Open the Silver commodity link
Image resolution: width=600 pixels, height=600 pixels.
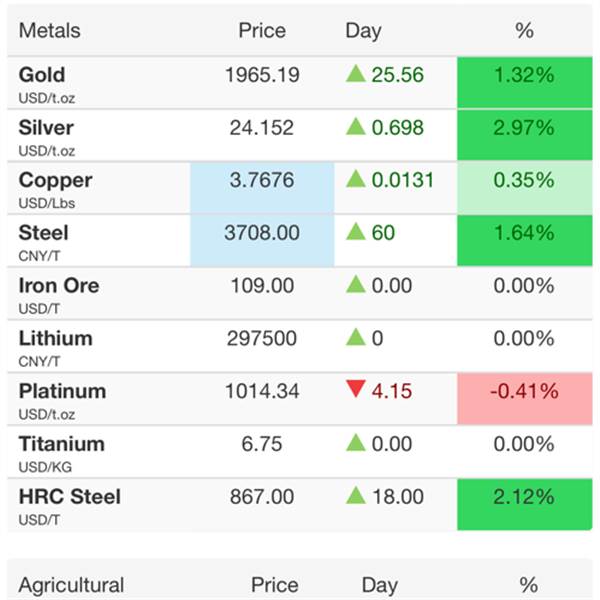click(x=46, y=128)
